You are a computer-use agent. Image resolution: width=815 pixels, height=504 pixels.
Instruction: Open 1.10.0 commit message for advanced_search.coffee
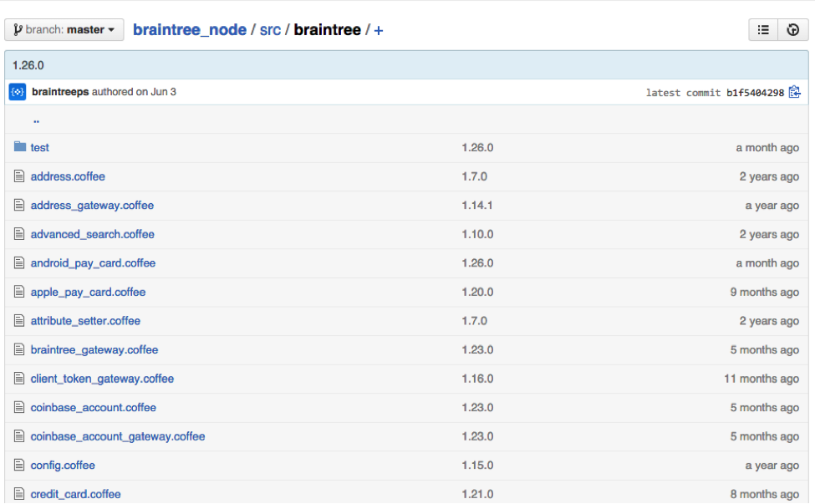coord(477,234)
